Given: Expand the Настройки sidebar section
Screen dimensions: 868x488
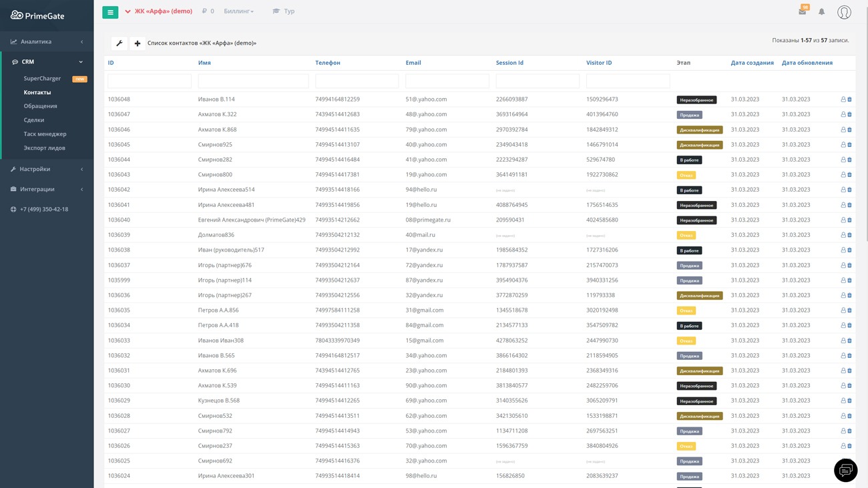Looking at the screenshot, I should (47, 169).
